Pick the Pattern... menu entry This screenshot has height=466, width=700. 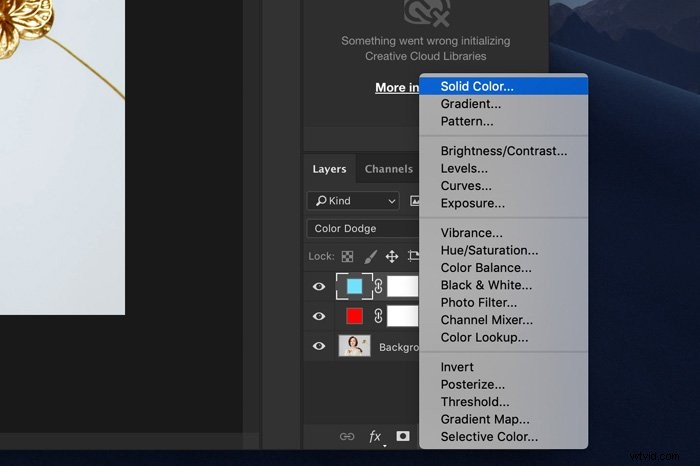[x=504, y=121]
